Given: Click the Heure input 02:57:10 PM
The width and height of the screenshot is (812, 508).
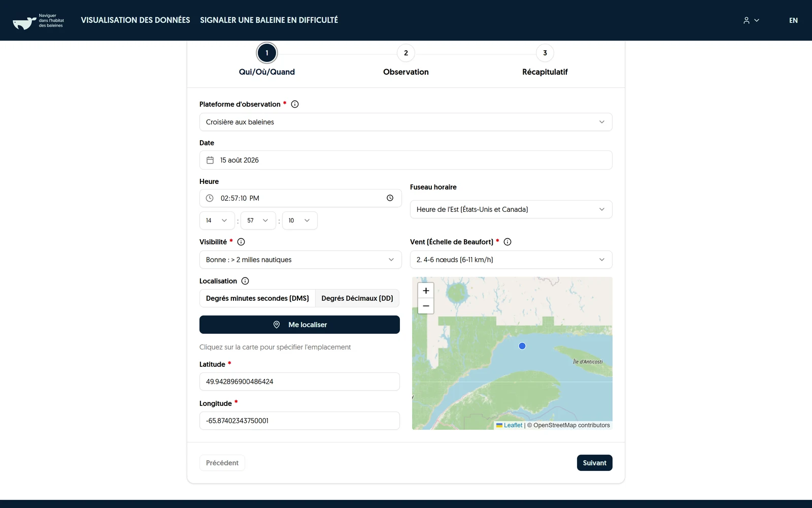Looking at the screenshot, I should pos(300,198).
